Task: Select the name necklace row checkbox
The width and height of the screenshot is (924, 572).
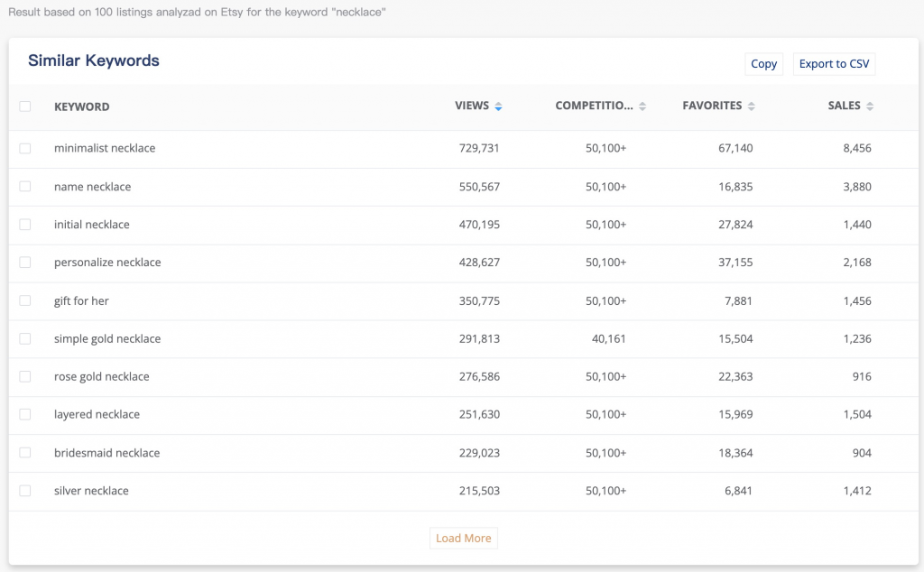Action: [x=25, y=187]
